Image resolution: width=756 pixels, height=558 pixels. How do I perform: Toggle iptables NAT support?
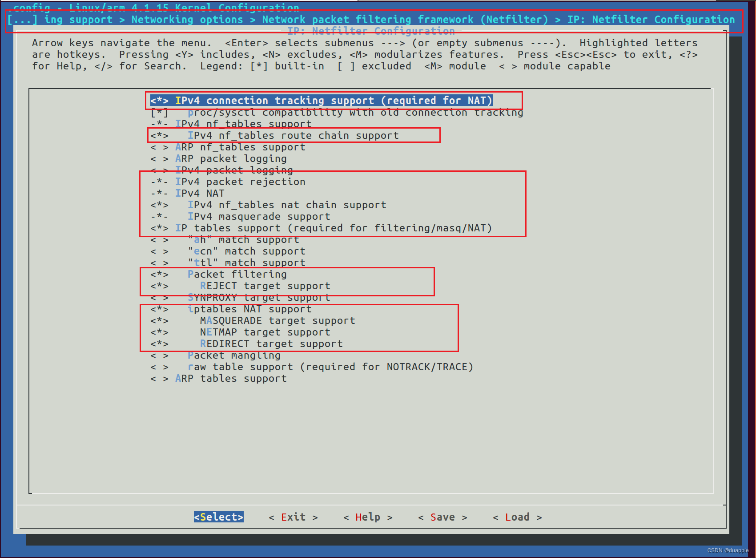click(231, 309)
